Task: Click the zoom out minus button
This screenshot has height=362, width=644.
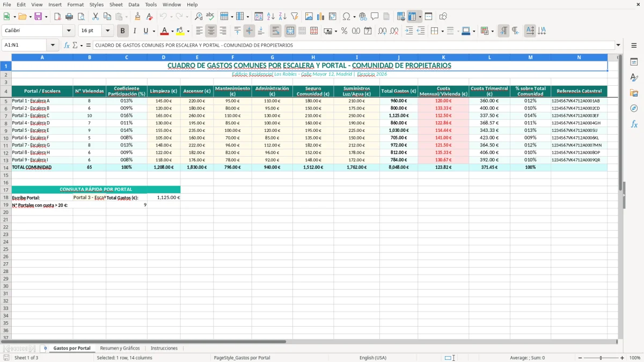Action: (580, 358)
